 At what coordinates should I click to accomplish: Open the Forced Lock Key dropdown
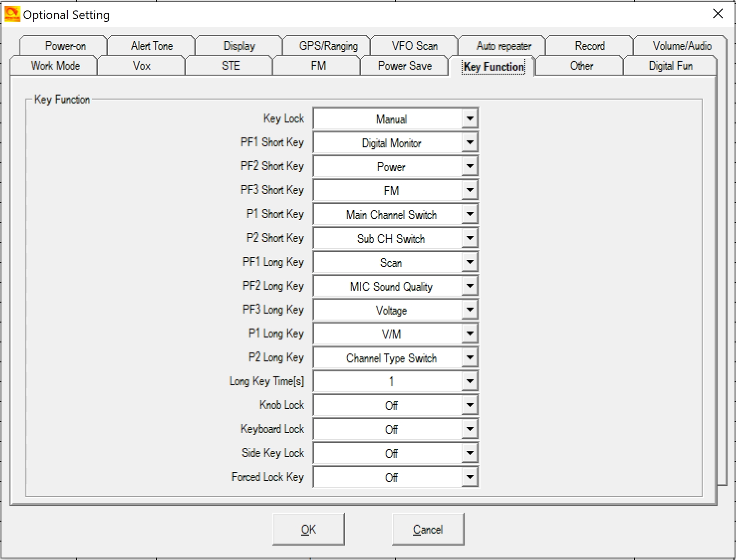click(x=469, y=477)
